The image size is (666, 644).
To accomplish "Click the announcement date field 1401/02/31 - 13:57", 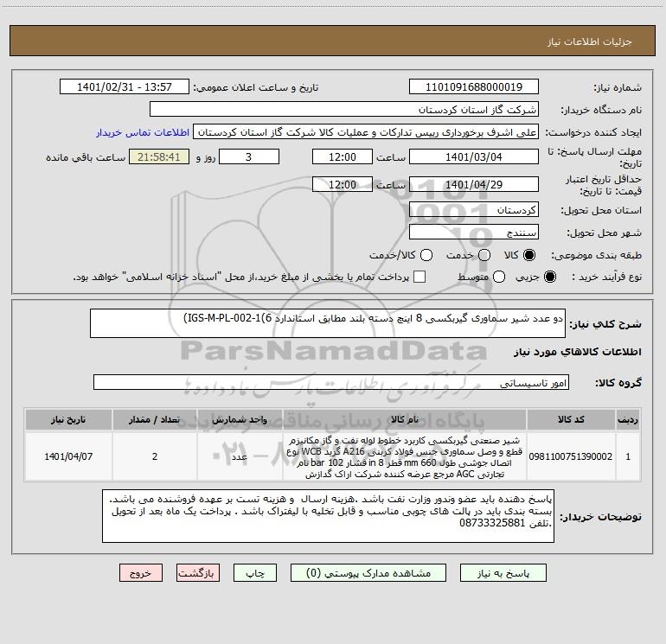I will 125,87.
